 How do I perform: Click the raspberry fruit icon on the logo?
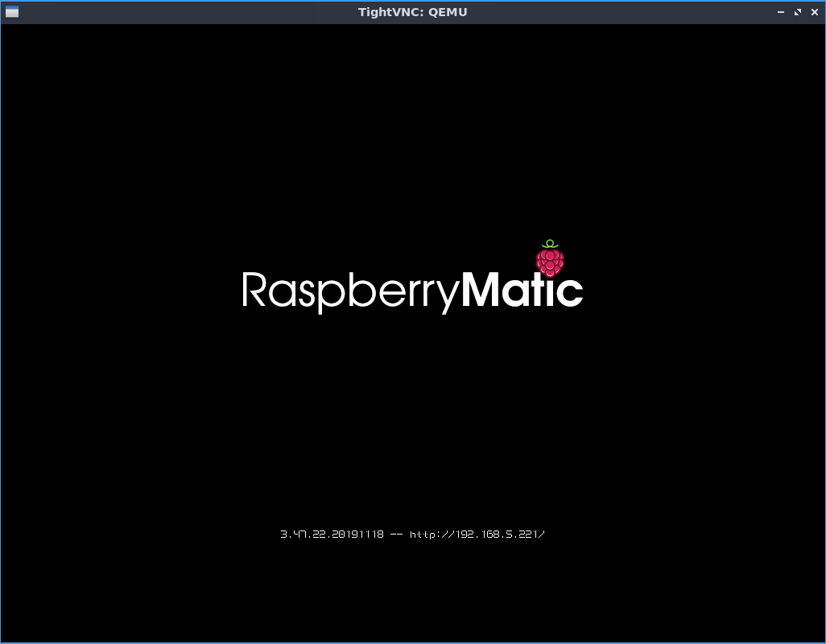coord(550,258)
